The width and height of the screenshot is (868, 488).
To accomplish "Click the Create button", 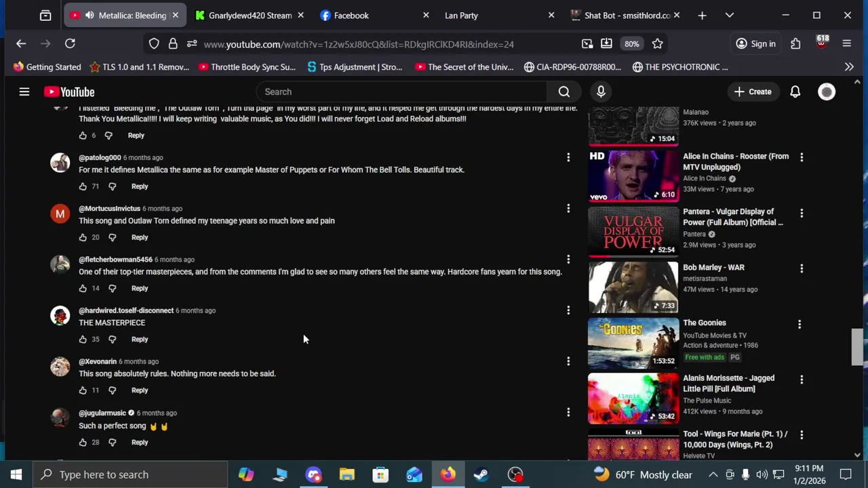I will tap(753, 91).
